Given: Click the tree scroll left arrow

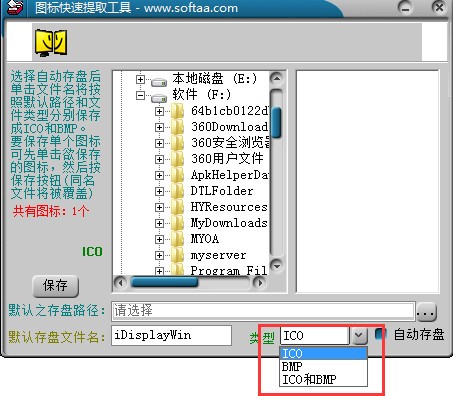Looking at the screenshot, I should coord(120,283).
